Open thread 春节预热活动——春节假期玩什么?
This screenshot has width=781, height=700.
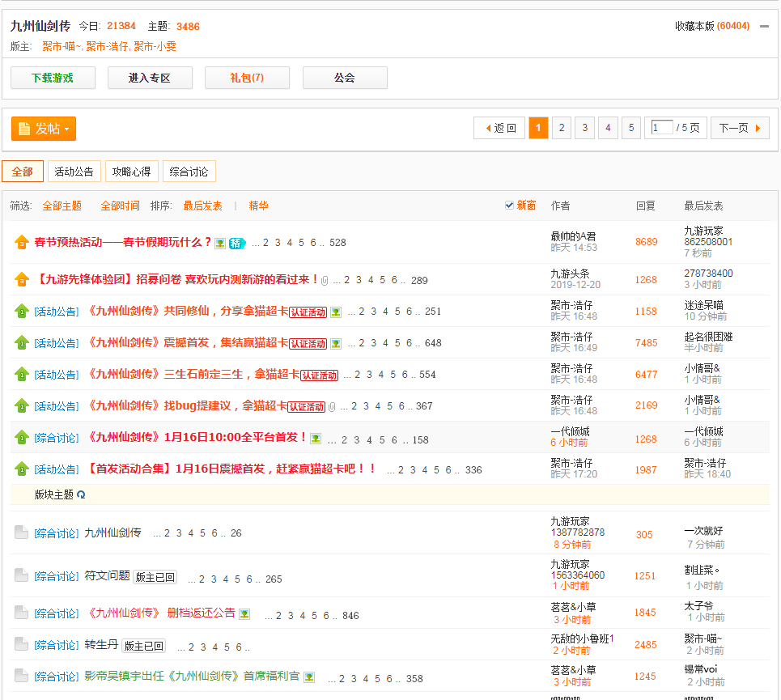[123, 243]
